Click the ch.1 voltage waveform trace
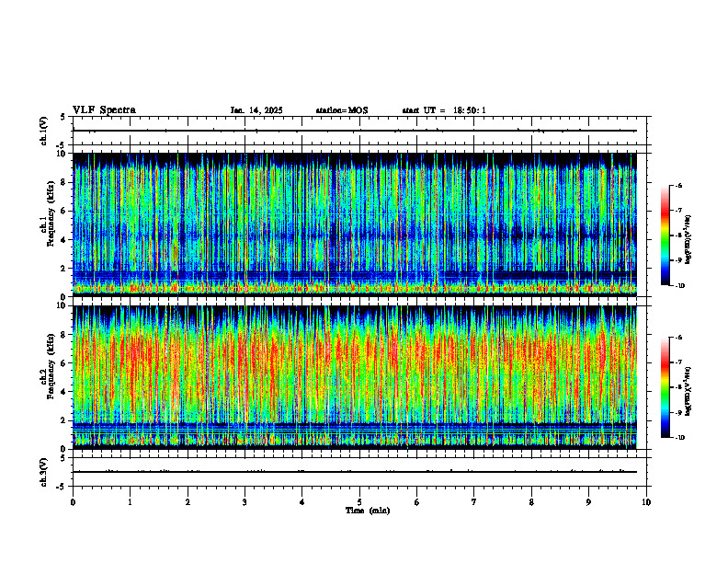 355,131
